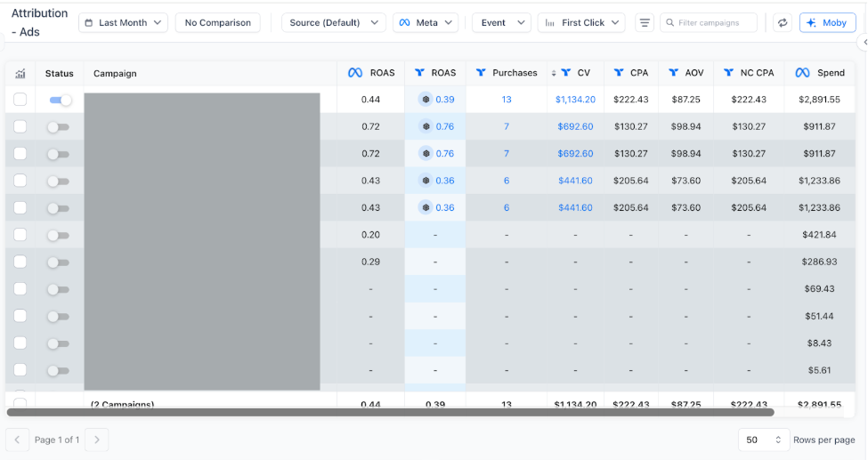Click the No Comparison button
The width and height of the screenshot is (868, 460).
pos(217,23)
